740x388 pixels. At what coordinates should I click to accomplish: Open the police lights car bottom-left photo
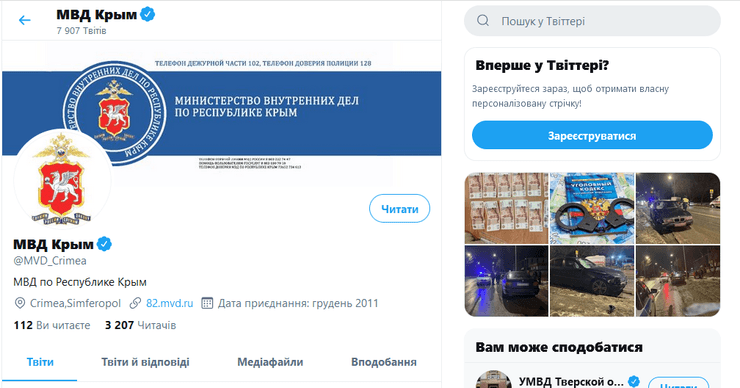click(506, 281)
